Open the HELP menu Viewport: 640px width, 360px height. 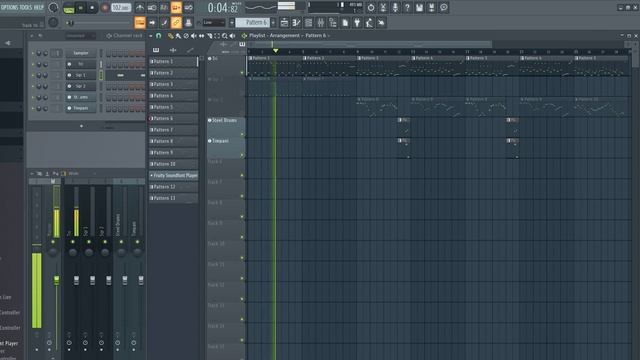(x=38, y=7)
